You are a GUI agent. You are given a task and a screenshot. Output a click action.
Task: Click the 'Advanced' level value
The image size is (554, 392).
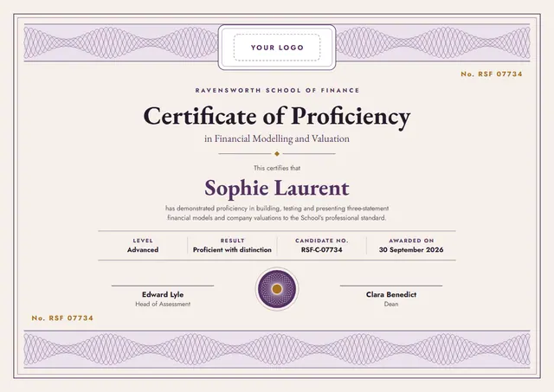click(143, 250)
